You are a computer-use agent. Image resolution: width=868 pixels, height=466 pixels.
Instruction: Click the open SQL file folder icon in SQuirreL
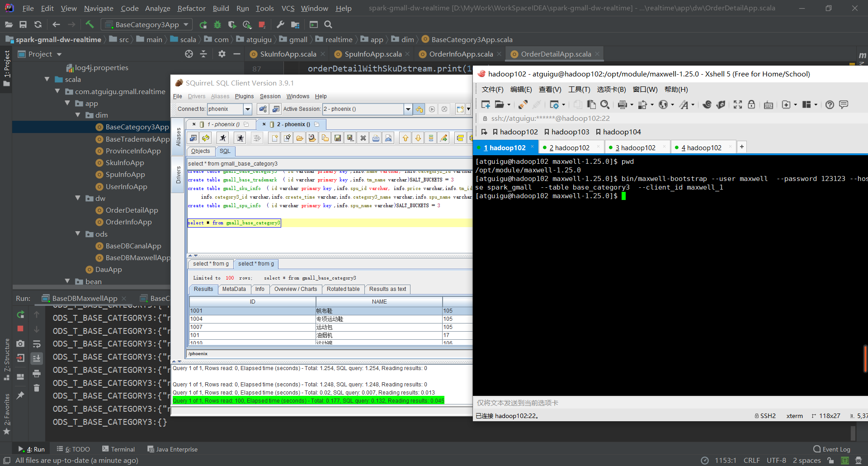(x=300, y=138)
